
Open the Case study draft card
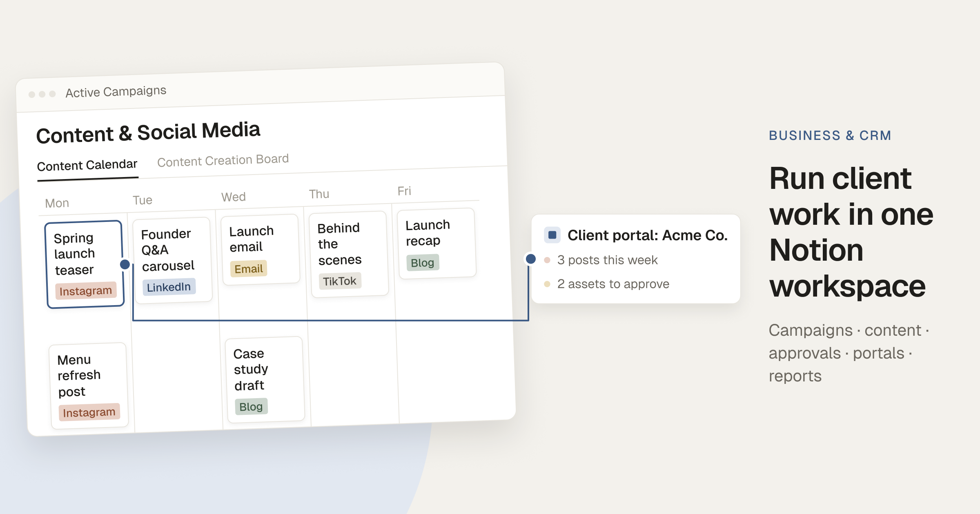265,380
